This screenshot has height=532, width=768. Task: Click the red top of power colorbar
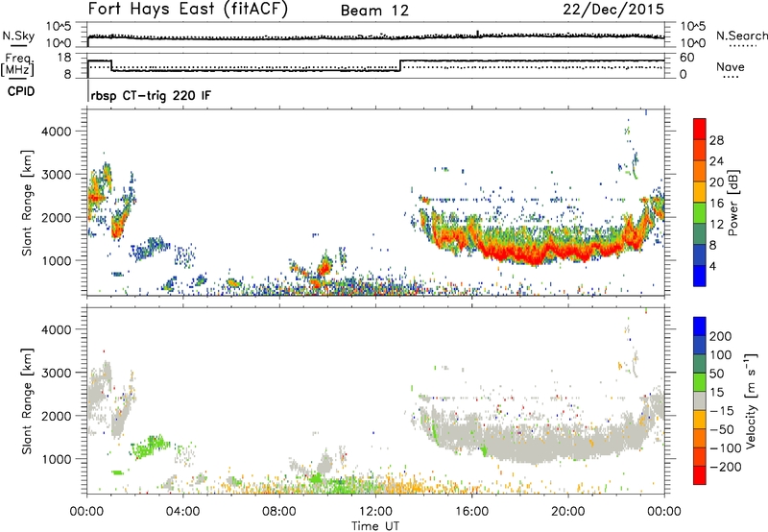(x=700, y=129)
